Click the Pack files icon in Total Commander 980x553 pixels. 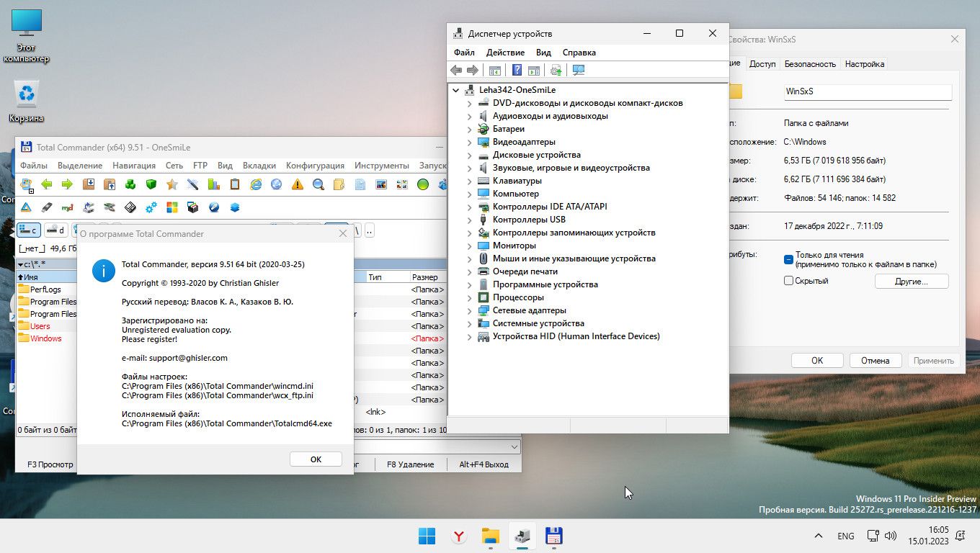(89, 184)
